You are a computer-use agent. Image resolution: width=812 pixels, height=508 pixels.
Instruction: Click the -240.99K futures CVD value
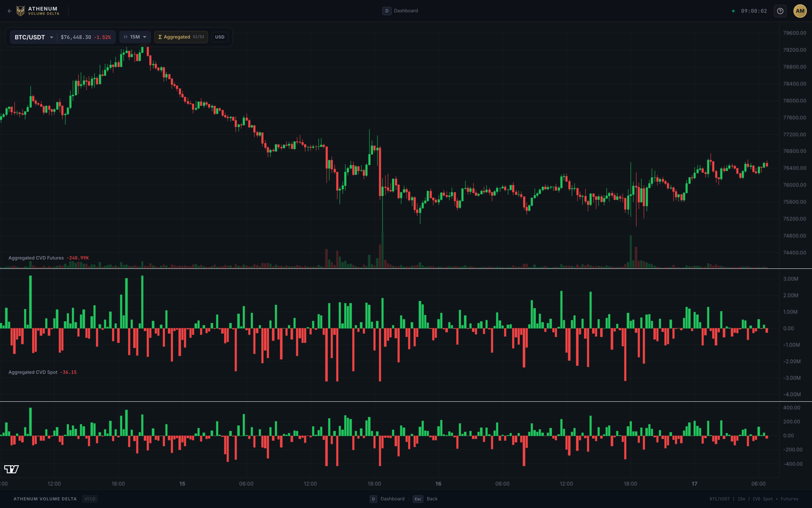pyautogui.click(x=78, y=258)
